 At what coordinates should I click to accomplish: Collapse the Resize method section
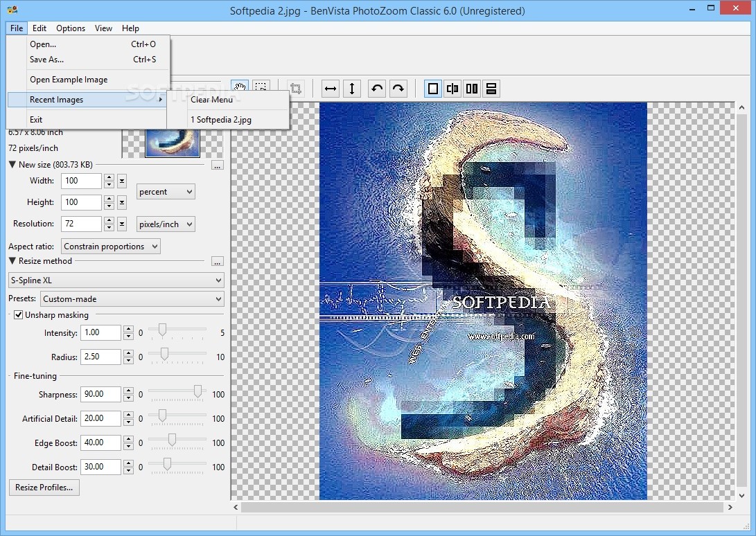click(12, 261)
